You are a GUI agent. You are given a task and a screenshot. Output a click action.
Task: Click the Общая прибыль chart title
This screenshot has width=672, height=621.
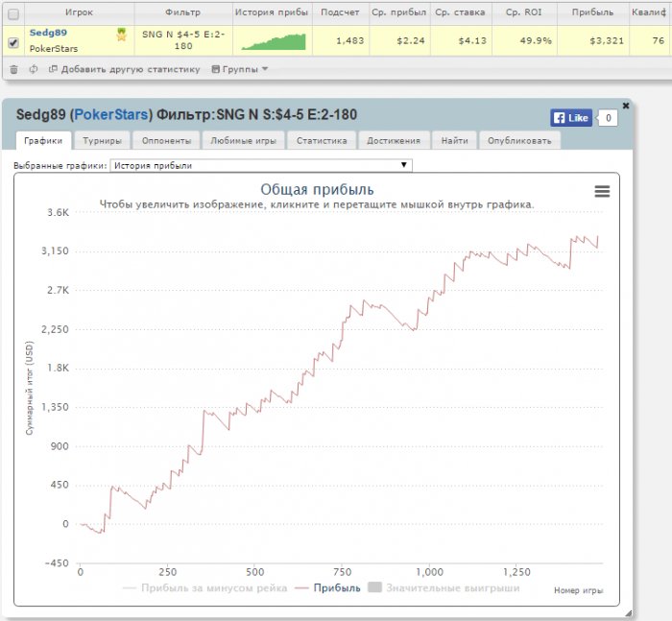[317, 189]
